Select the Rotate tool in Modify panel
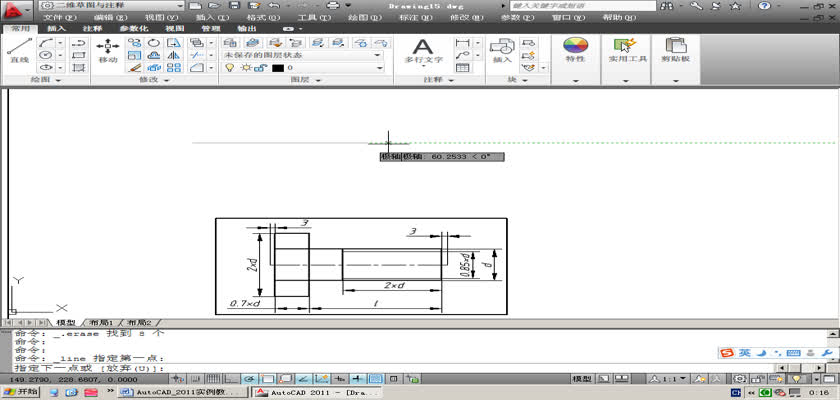 point(154,43)
